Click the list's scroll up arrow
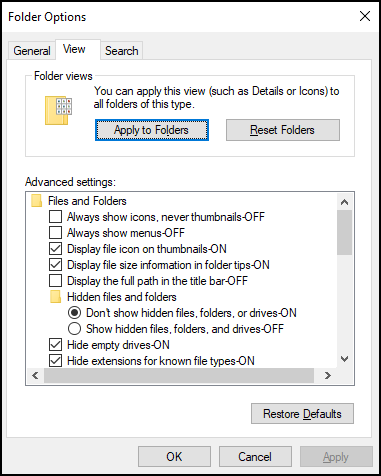Image resolution: width=381 pixels, height=476 pixels. tap(344, 202)
